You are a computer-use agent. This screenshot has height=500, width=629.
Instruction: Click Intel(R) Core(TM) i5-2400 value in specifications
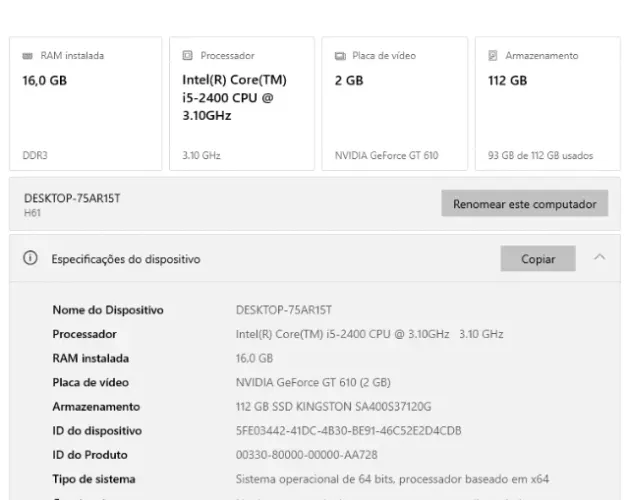click(x=369, y=334)
